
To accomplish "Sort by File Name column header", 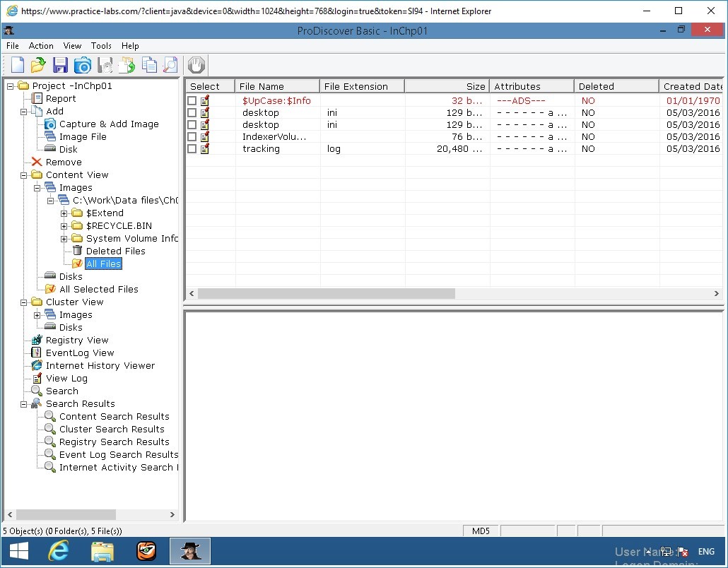I will pos(277,86).
